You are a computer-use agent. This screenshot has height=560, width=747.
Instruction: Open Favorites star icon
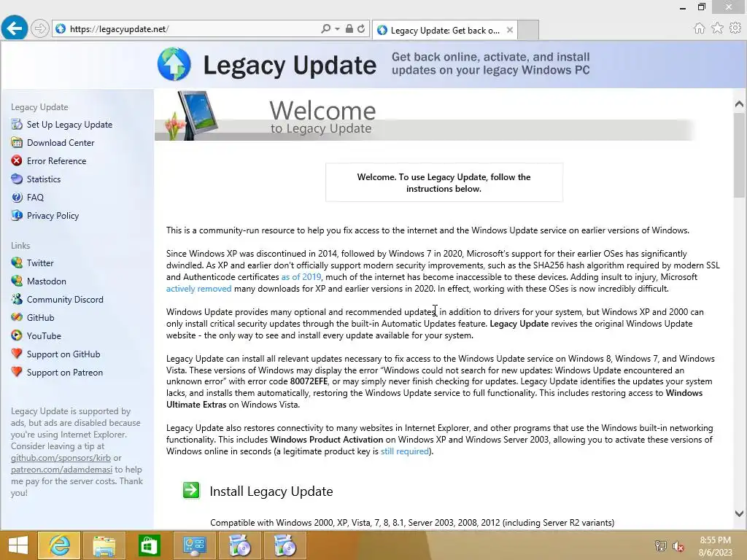click(x=717, y=28)
